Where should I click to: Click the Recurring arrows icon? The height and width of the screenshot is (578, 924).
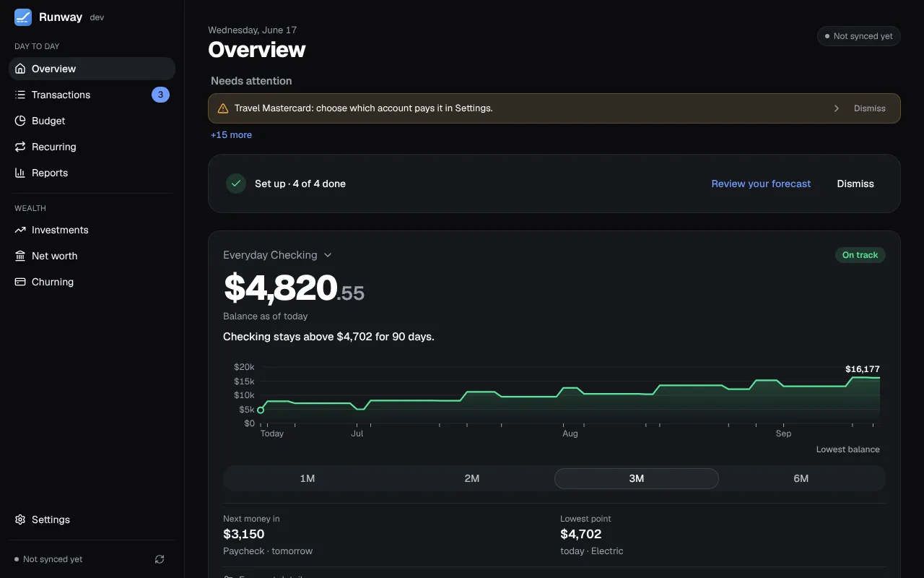[20, 147]
